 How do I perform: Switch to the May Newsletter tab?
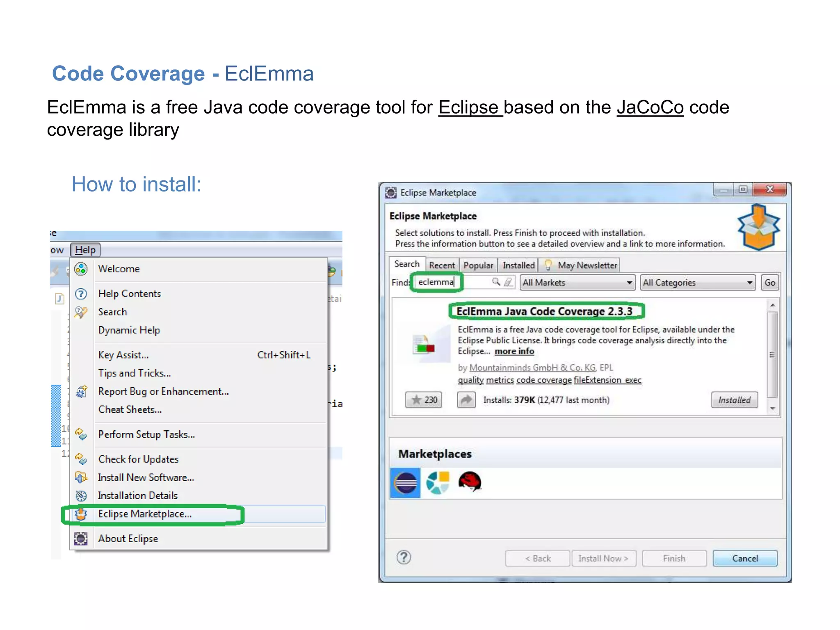pos(580,265)
